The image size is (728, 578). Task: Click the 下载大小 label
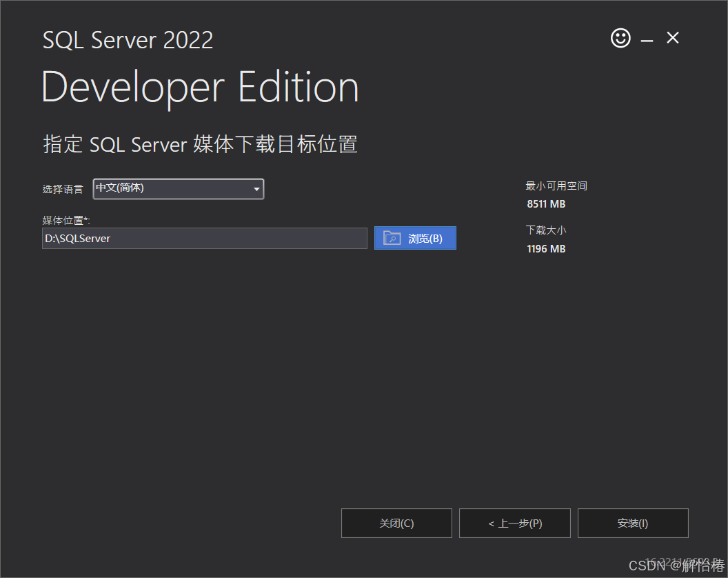click(546, 230)
